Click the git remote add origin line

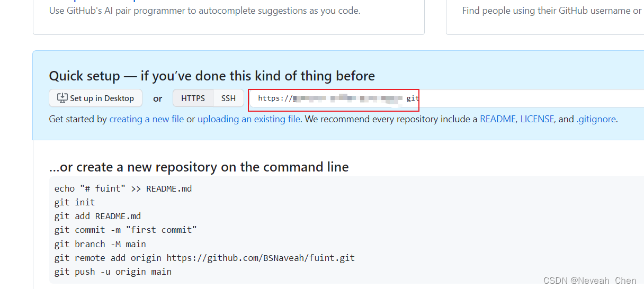[204, 258]
